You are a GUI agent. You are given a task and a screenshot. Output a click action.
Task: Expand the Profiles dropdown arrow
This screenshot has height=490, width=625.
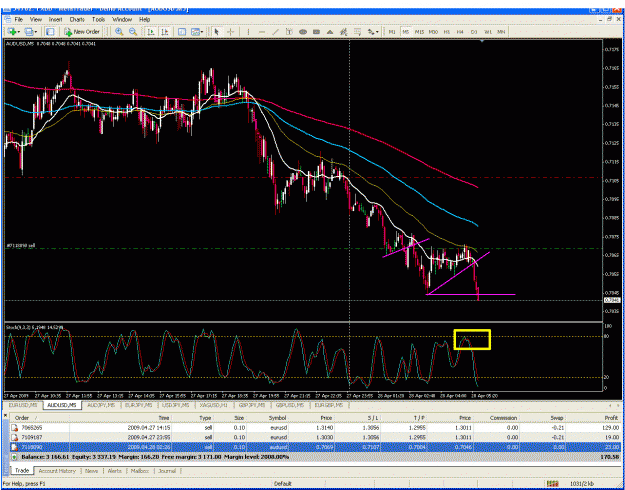(x=36, y=32)
